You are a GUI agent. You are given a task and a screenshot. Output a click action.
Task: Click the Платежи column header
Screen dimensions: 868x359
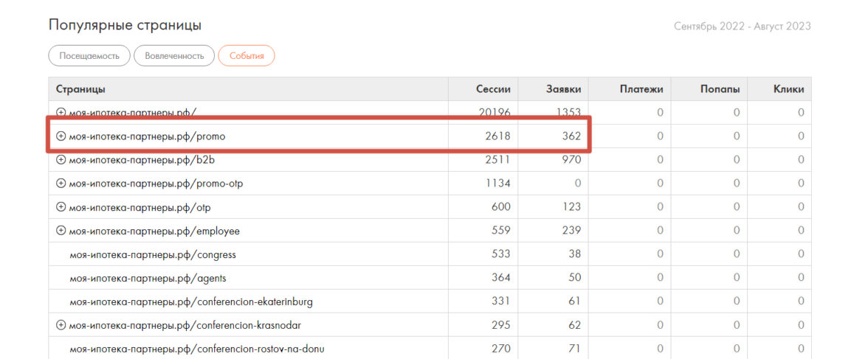(641, 89)
